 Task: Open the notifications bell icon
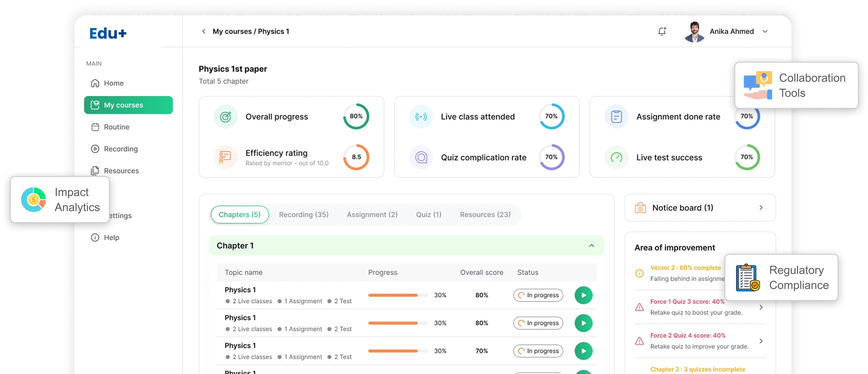point(661,31)
